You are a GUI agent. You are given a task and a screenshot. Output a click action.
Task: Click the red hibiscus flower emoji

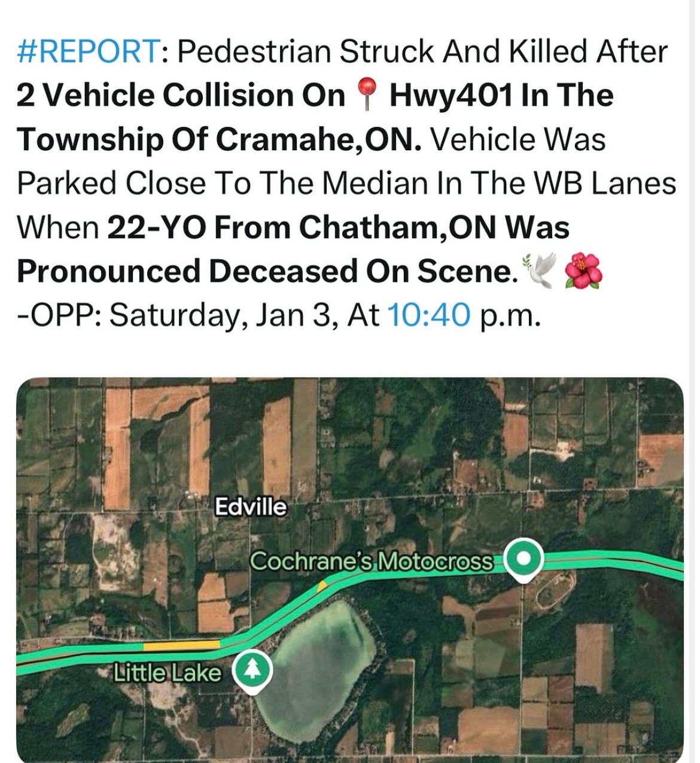583,271
